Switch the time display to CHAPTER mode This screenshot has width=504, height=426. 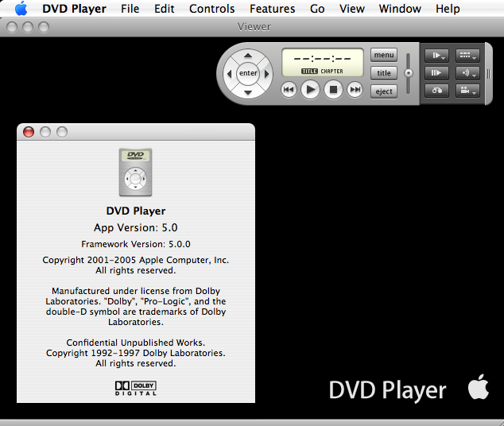tap(332, 72)
